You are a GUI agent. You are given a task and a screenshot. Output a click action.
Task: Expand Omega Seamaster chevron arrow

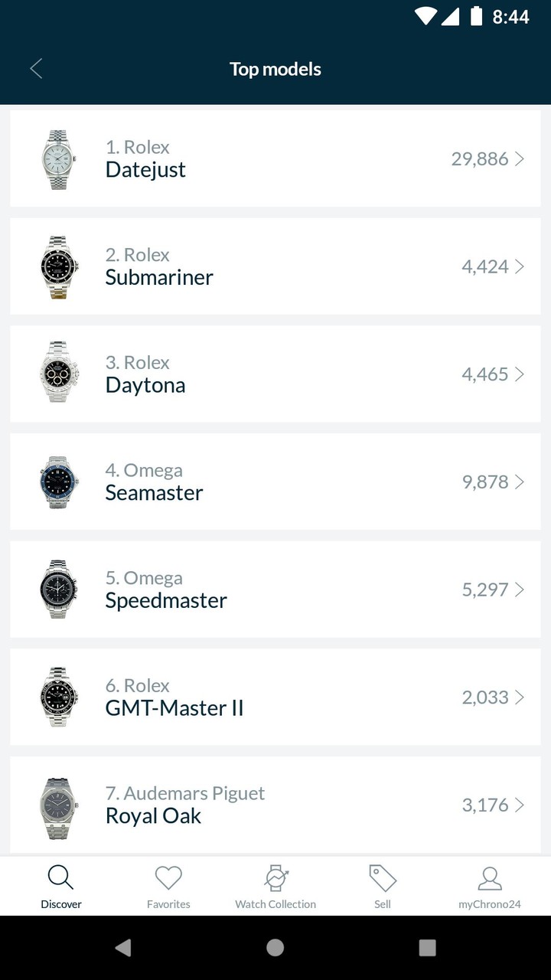[x=520, y=482]
